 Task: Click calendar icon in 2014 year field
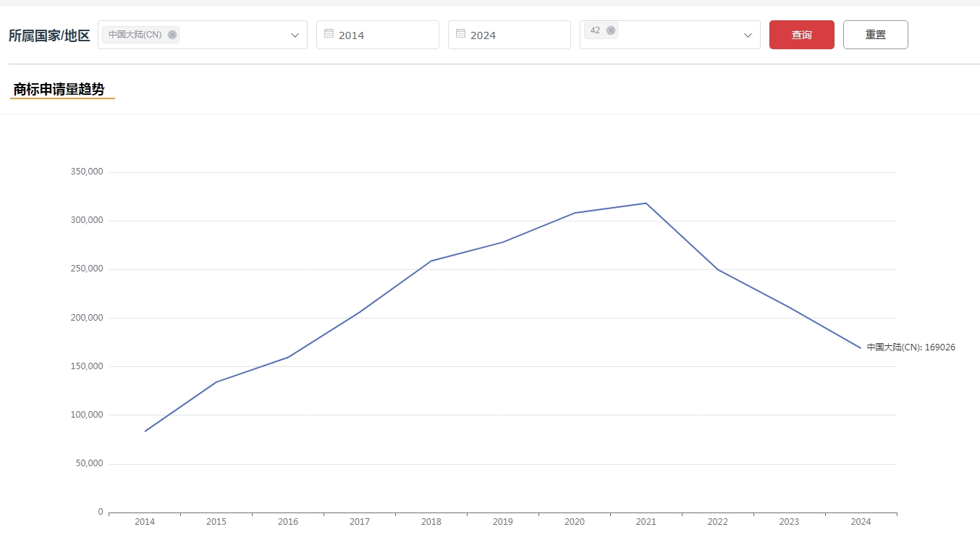tap(329, 34)
